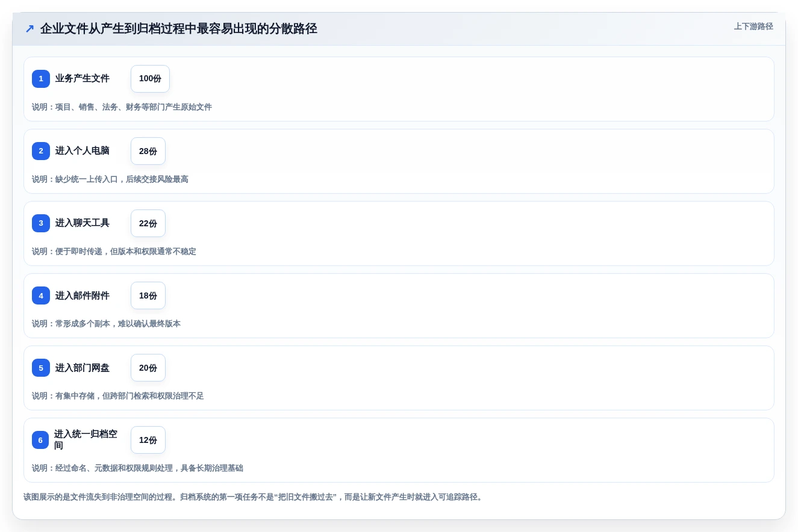798x532 pixels.
Task: Click step number 2 badge
Action: [x=41, y=151]
